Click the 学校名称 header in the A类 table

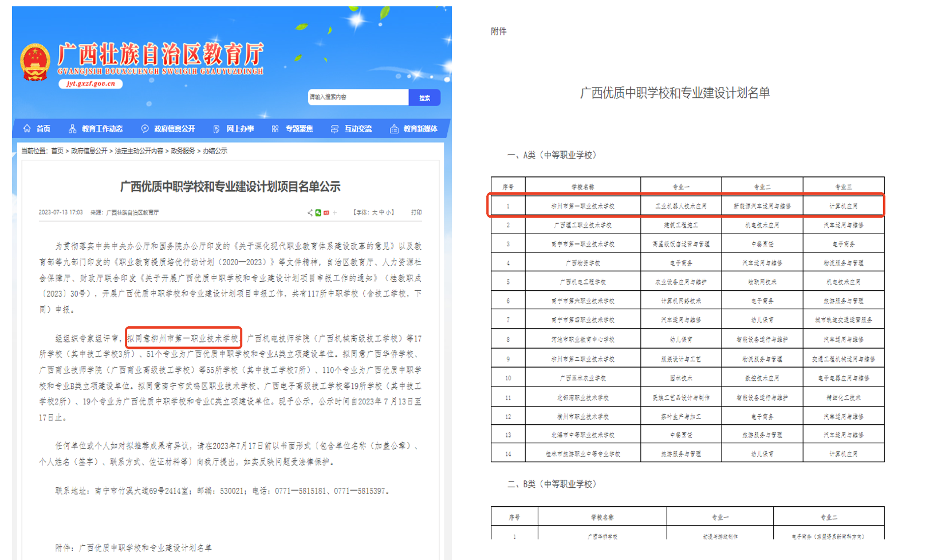tap(583, 187)
